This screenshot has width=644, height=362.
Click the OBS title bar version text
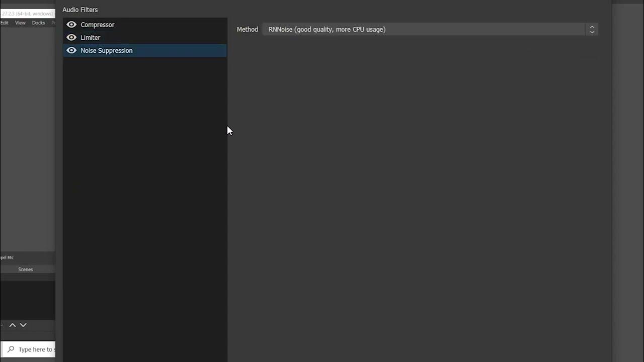click(x=27, y=14)
